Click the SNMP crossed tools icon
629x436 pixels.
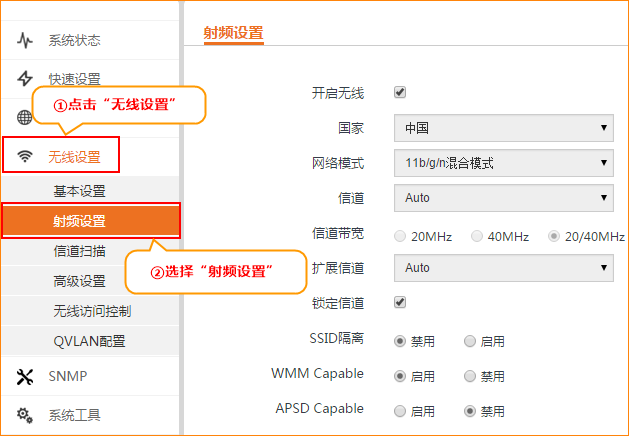pos(24,377)
